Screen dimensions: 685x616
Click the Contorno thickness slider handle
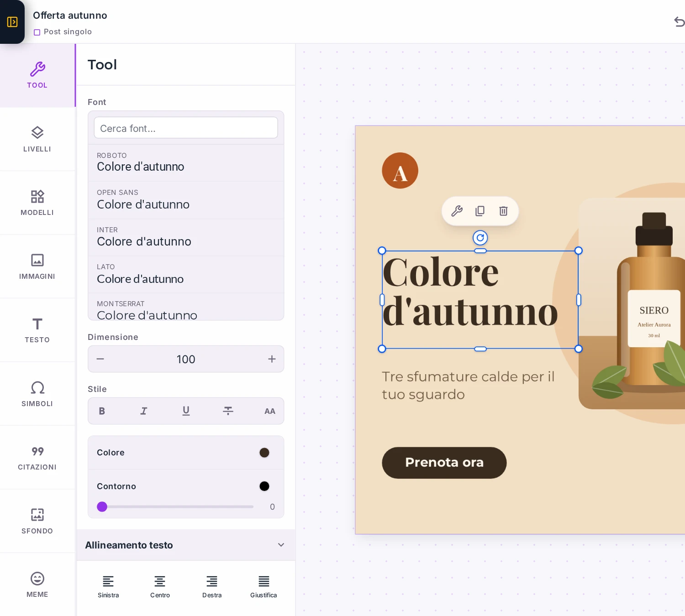[102, 507]
